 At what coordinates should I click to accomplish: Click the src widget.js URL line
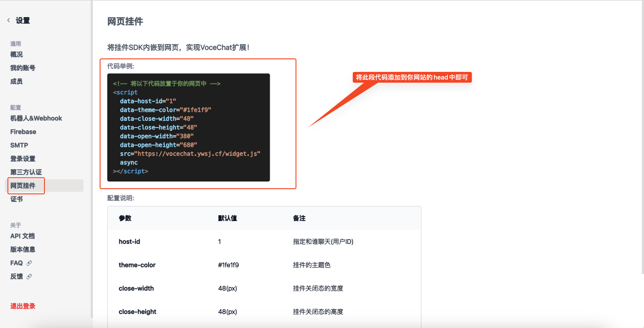coord(190,154)
